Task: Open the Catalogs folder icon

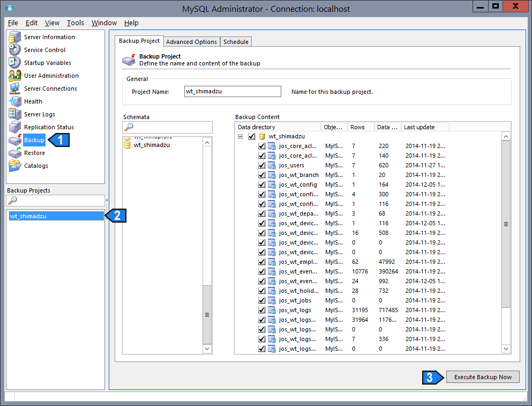Action: [x=14, y=166]
